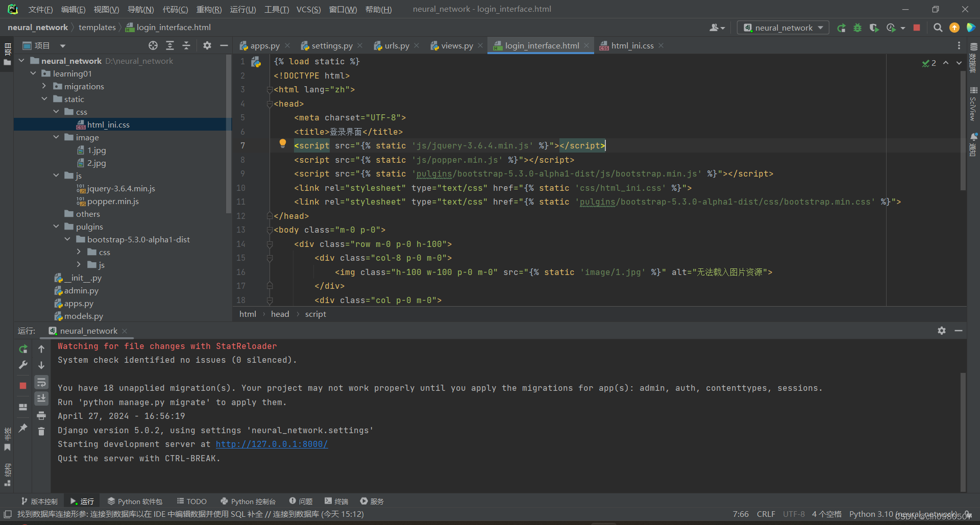Rerun neural_network in run panel

click(x=23, y=349)
